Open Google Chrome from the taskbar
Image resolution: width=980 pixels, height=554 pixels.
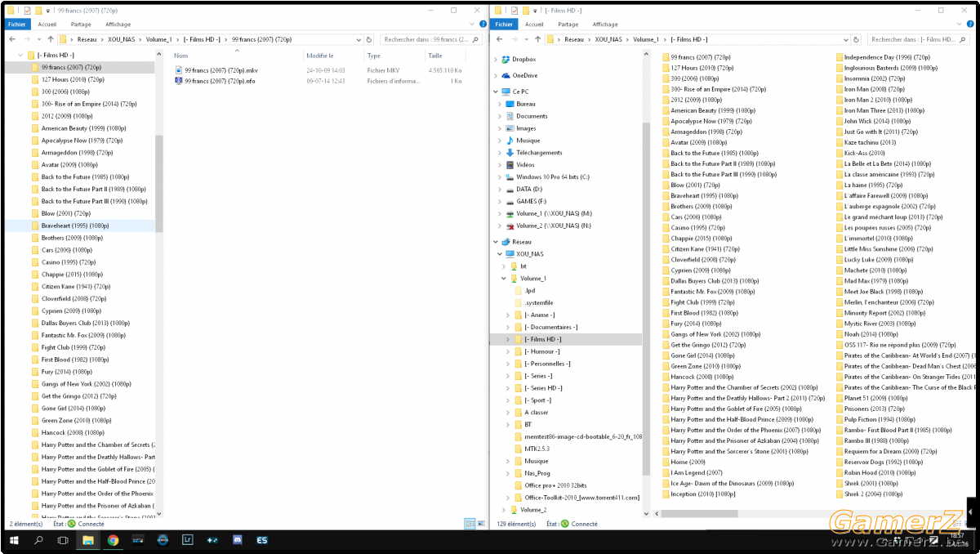(113, 540)
